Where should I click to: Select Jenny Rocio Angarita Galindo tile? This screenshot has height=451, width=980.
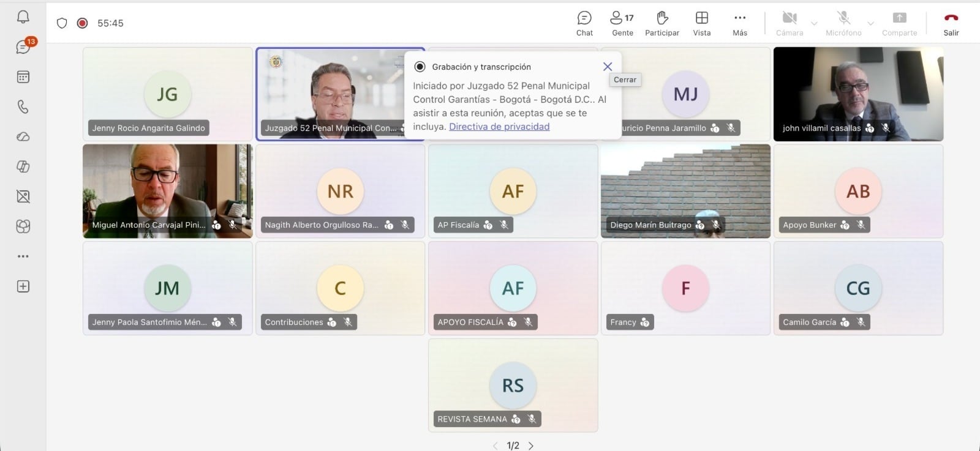click(x=168, y=94)
